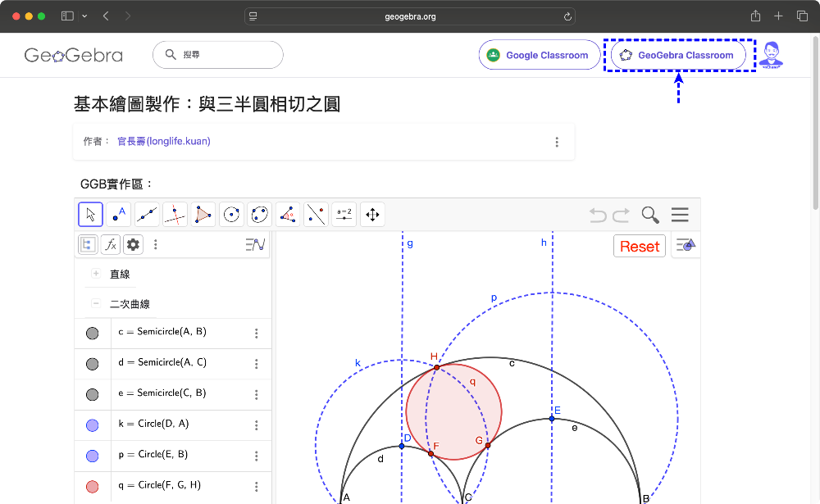This screenshot has width=820, height=504.
Task: Open the Algebra view tree icon
Action: pos(88,245)
